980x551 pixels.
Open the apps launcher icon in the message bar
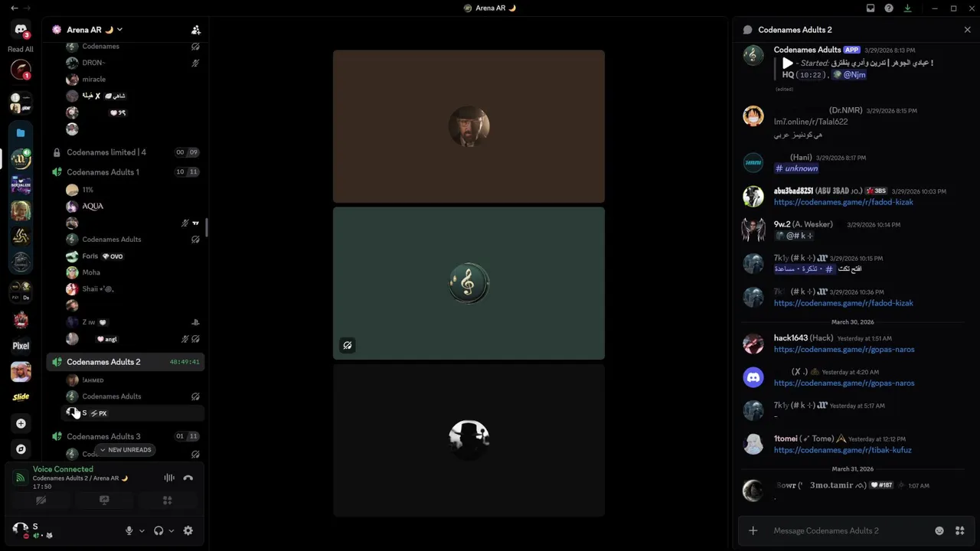[x=959, y=530]
